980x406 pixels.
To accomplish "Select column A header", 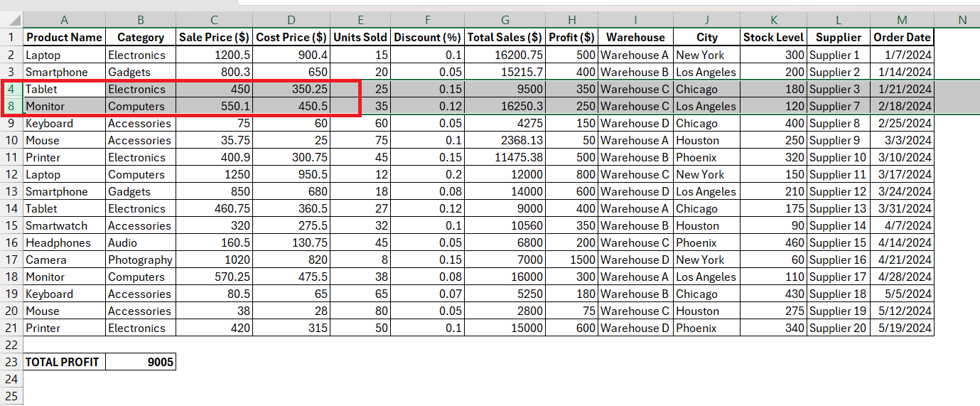I will [x=64, y=20].
